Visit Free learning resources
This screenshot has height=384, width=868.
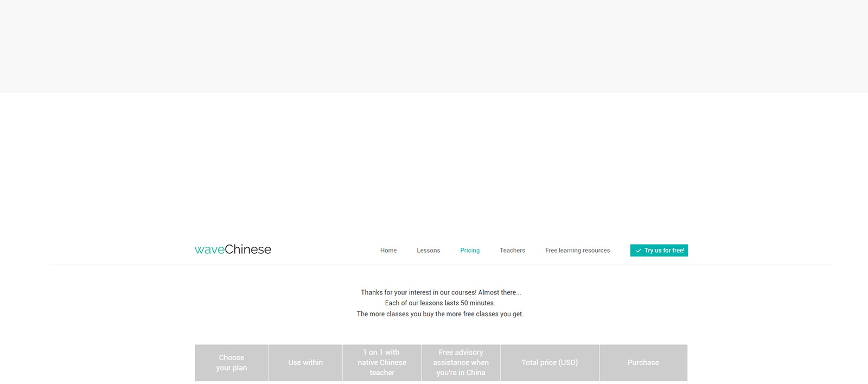pos(577,251)
